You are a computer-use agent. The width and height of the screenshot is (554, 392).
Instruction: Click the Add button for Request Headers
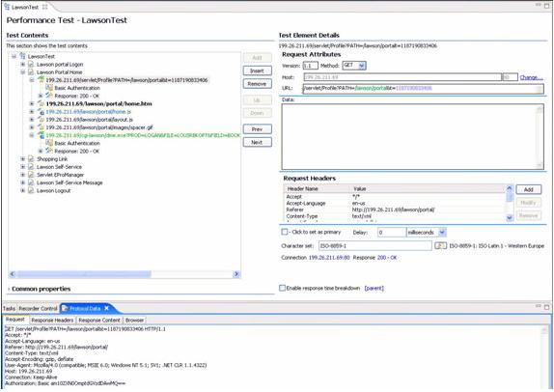tap(529, 190)
